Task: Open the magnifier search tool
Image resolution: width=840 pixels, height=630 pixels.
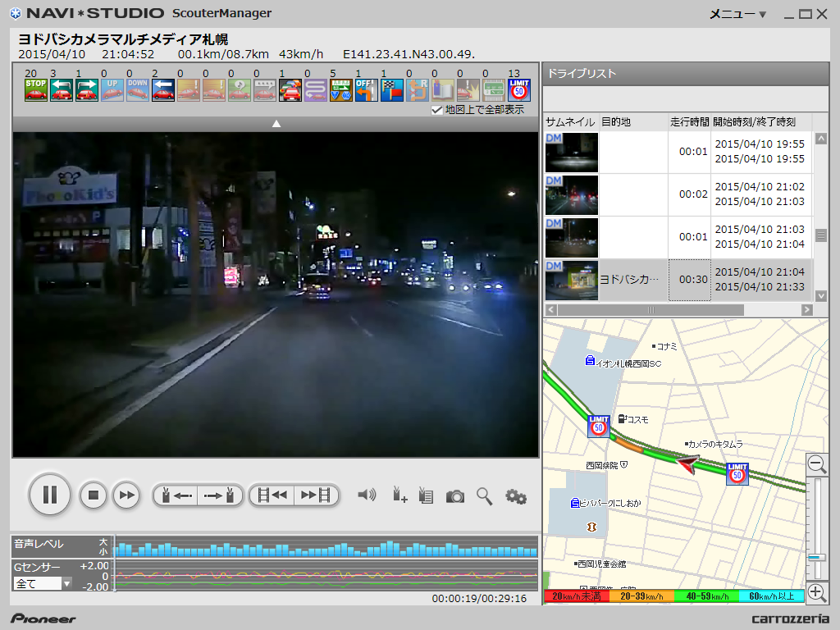Action: pyautogui.click(x=485, y=496)
